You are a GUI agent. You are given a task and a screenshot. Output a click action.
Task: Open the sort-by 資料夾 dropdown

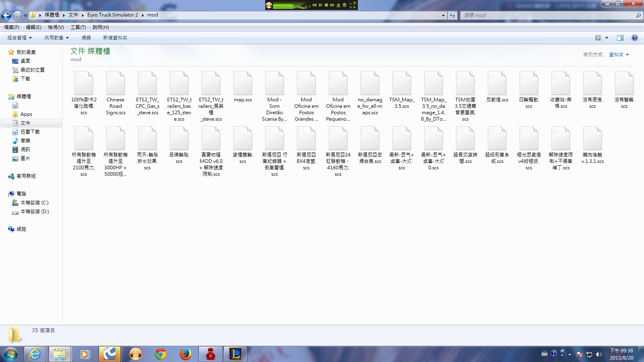[x=619, y=55]
